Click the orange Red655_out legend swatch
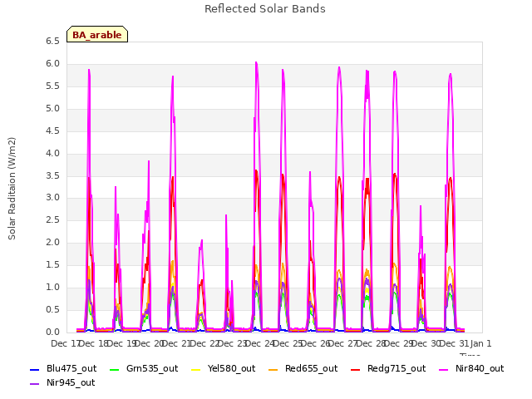The image size is (532, 399). [x=273, y=369]
